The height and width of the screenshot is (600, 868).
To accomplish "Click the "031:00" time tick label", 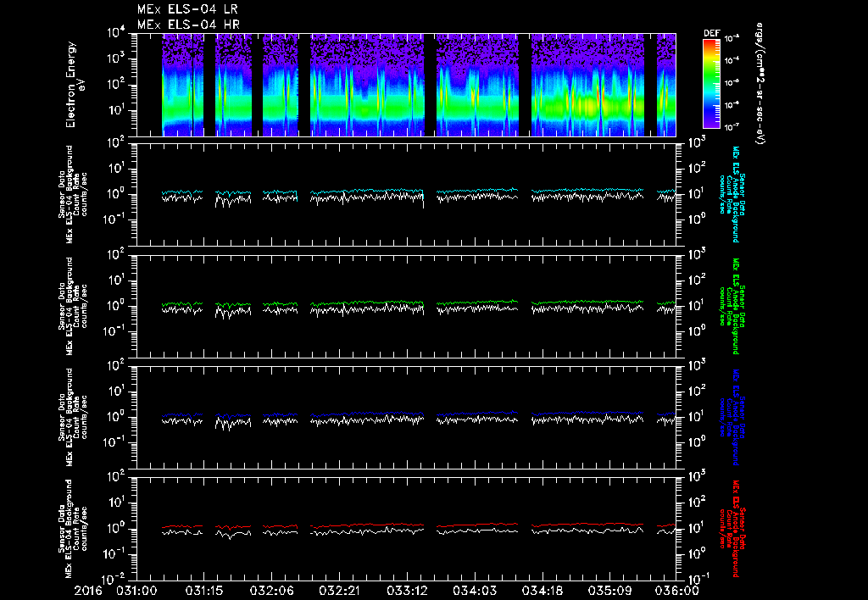I will point(136,591).
